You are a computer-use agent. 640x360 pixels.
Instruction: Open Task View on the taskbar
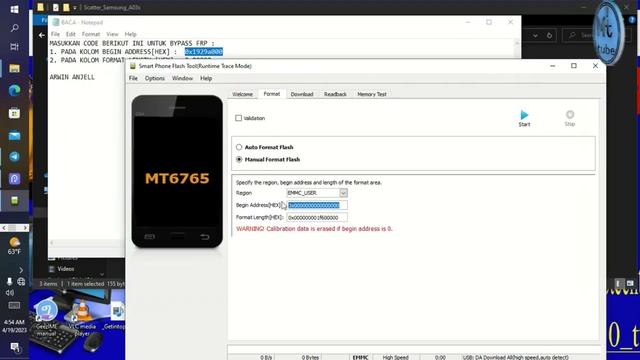point(14,47)
